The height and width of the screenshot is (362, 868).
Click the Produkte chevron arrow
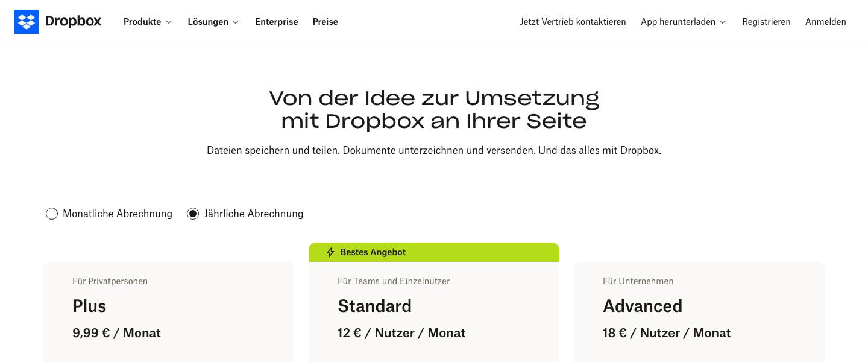tap(169, 22)
